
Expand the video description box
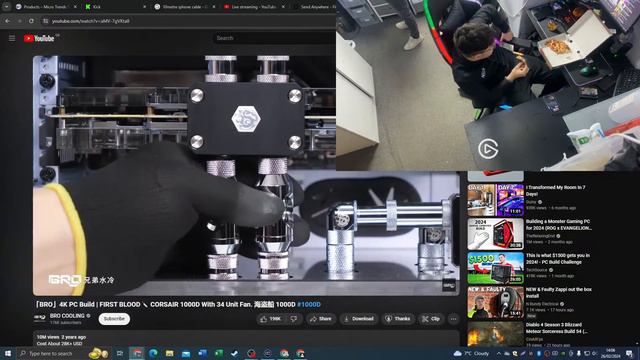246,339
